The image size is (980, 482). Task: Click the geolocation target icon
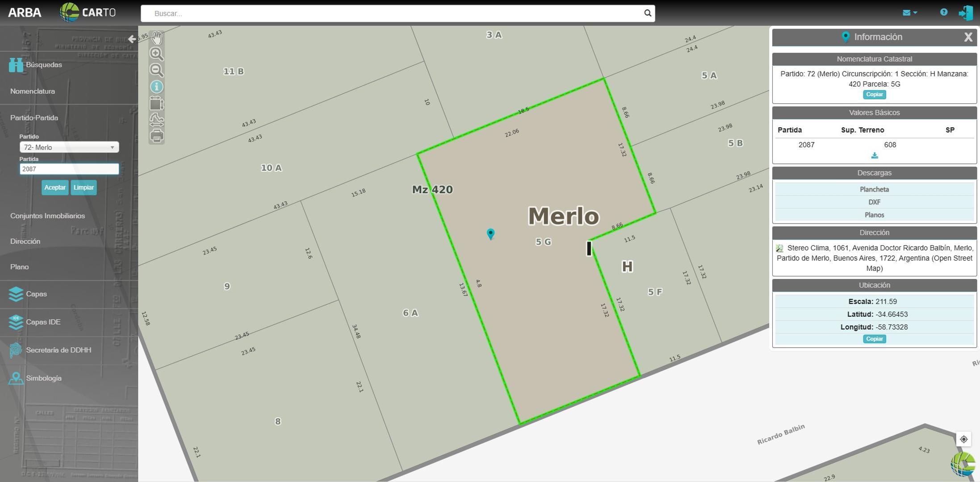click(963, 439)
